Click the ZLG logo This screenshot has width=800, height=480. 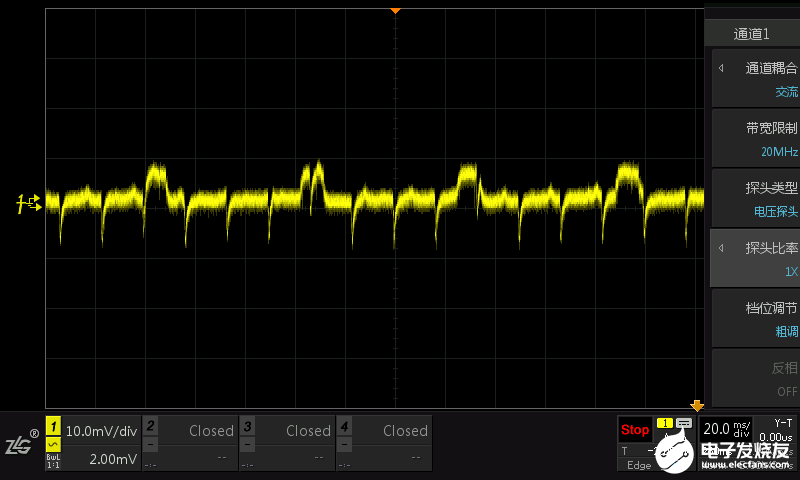(21, 443)
